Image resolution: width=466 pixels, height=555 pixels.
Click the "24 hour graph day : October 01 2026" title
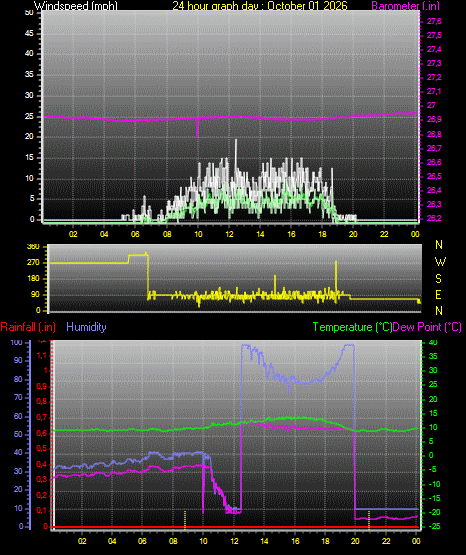pyautogui.click(x=260, y=6)
